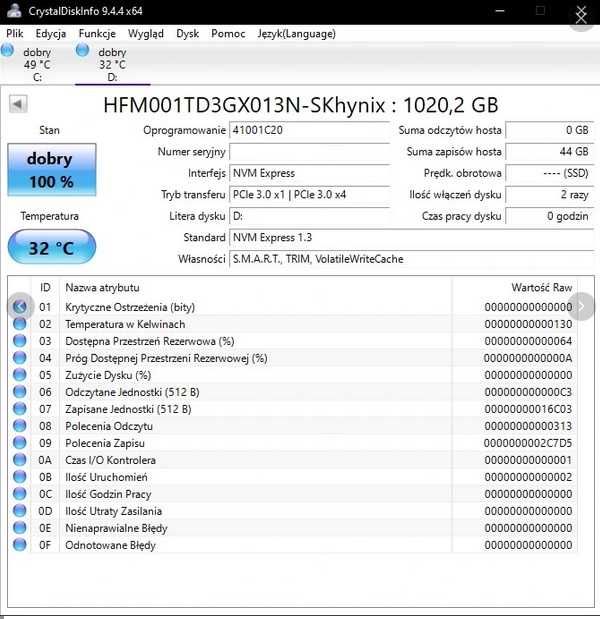Click the Interfejs field NVM Express
Viewport: 600px width, 619px height.
309,173
